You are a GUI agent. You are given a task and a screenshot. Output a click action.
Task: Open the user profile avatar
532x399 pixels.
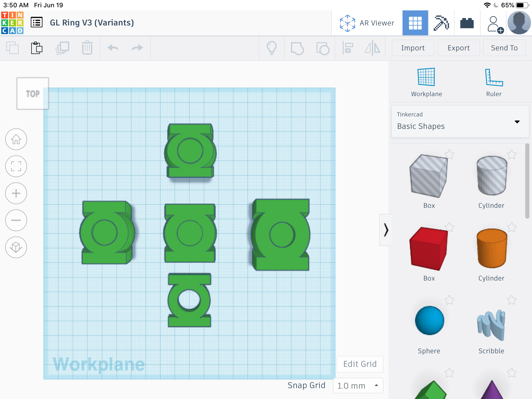[x=519, y=23]
